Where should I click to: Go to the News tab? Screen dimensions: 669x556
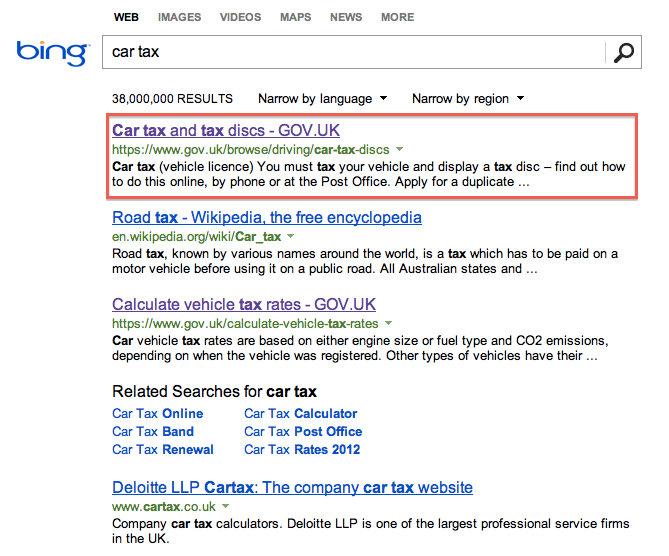point(346,17)
